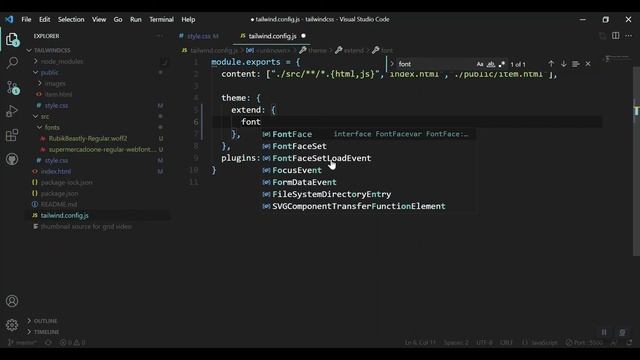640x360 pixels.
Task: Open package-lock.json in explorer
Action: (x=66, y=182)
